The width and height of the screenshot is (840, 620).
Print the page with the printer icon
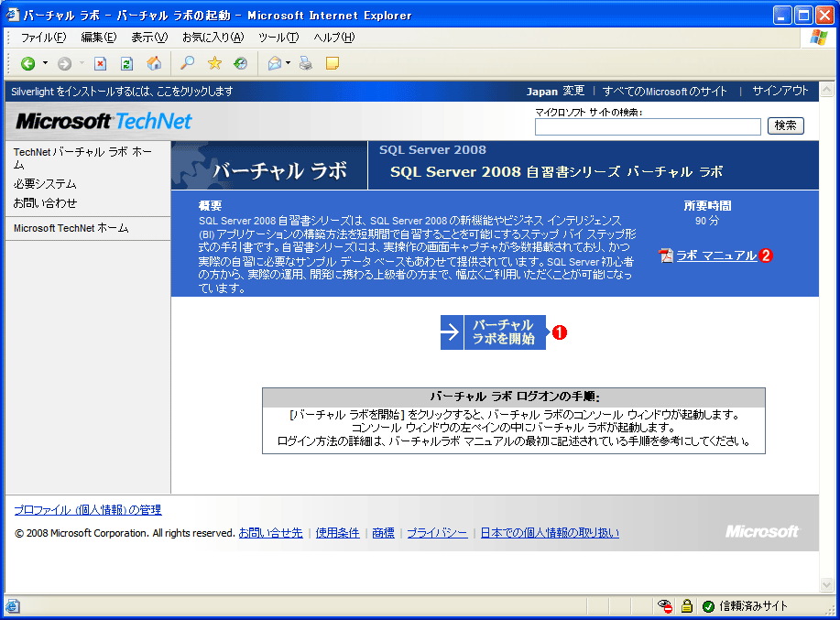(x=306, y=63)
